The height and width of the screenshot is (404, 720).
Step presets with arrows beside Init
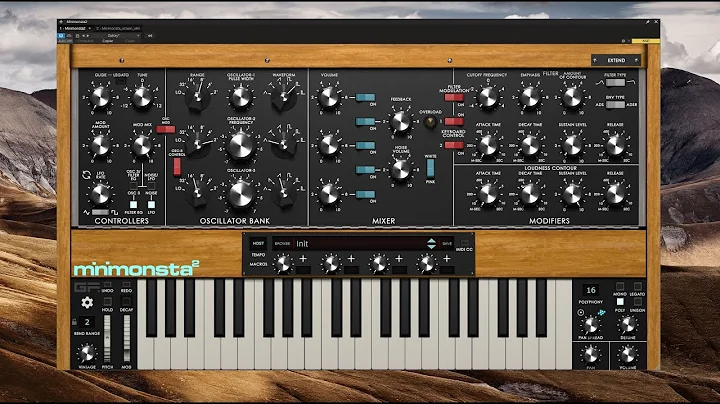(x=431, y=244)
